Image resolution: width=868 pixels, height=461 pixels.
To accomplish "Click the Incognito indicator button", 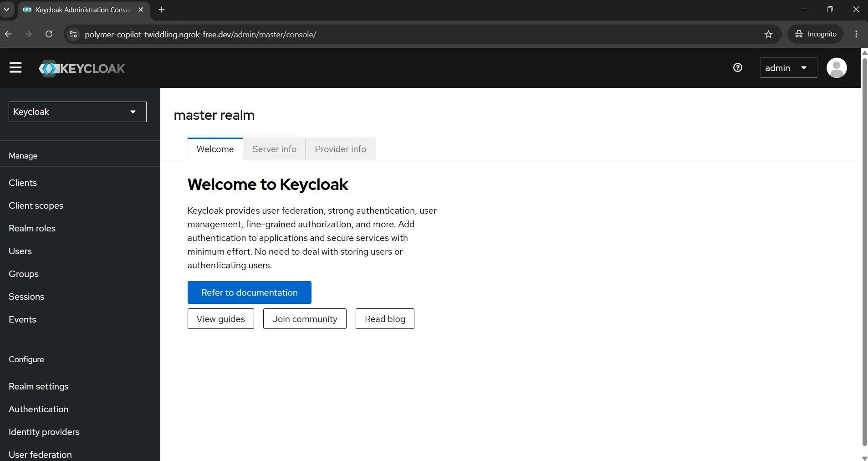I will click(x=816, y=34).
